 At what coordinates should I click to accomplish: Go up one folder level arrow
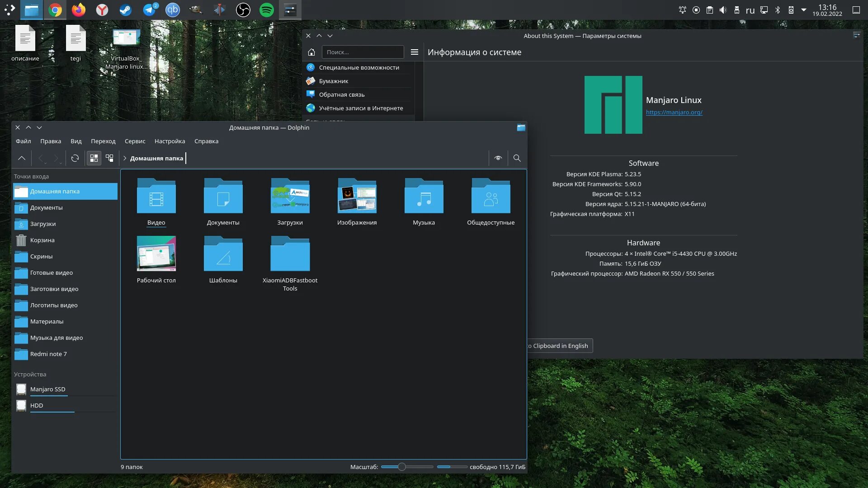[x=21, y=158]
